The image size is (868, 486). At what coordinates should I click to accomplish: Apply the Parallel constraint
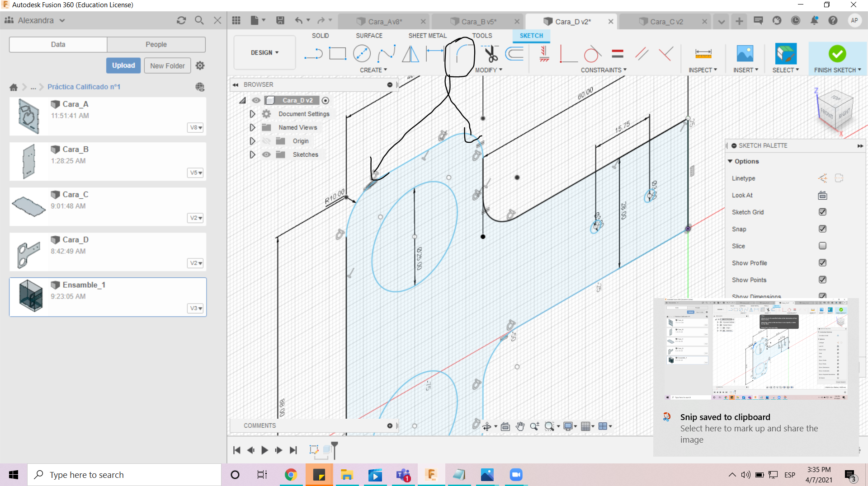point(642,54)
